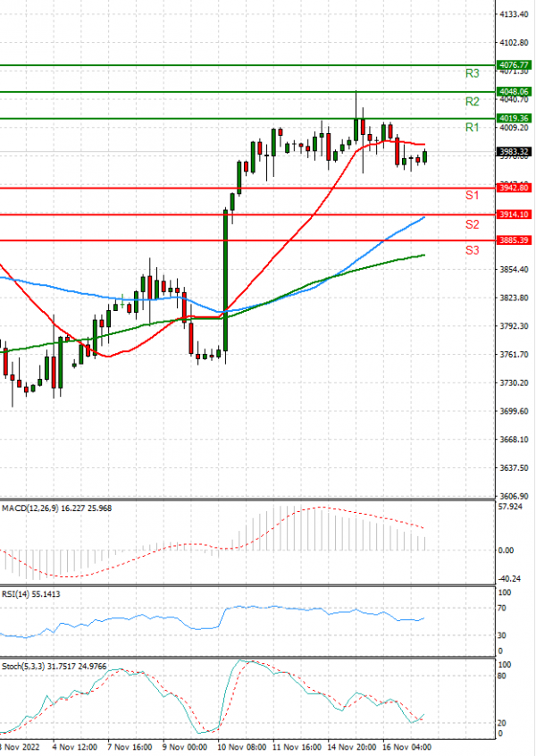Click the RSI(14) 55.1413 indicator label
The height and width of the screenshot is (756, 536).
31,594
